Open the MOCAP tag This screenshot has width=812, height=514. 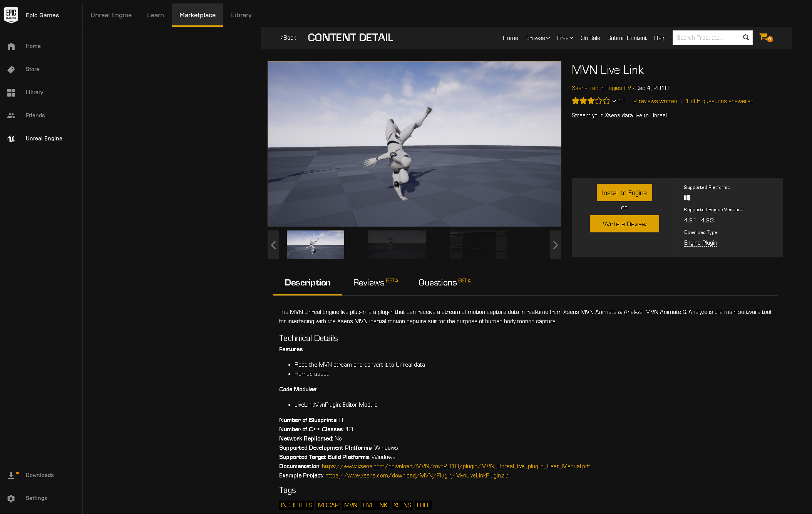point(328,505)
